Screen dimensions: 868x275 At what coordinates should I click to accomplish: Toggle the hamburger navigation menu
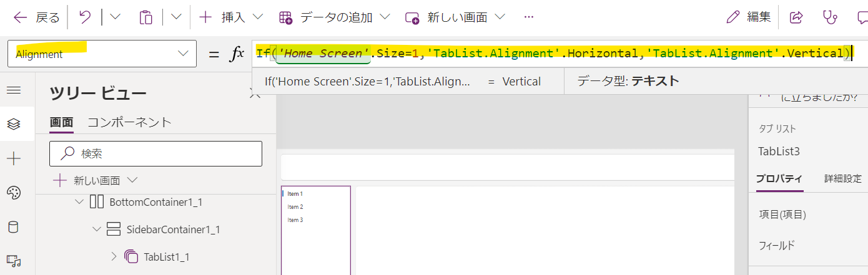[x=14, y=90]
